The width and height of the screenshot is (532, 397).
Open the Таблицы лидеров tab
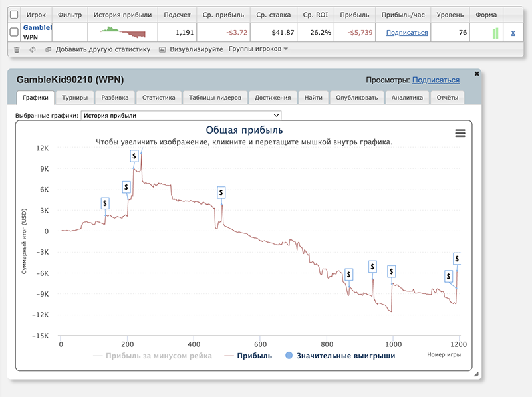(x=215, y=98)
